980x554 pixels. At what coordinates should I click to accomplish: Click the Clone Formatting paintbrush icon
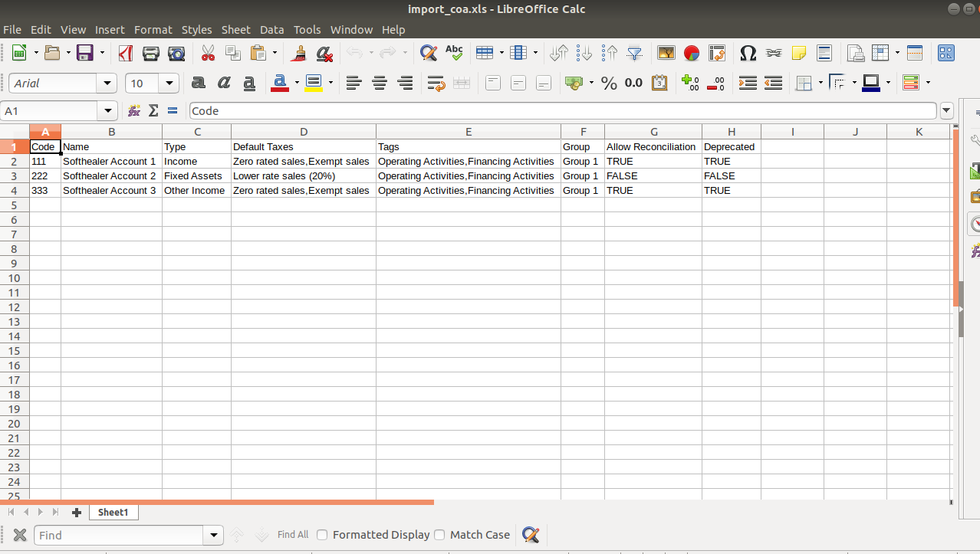[x=299, y=53]
